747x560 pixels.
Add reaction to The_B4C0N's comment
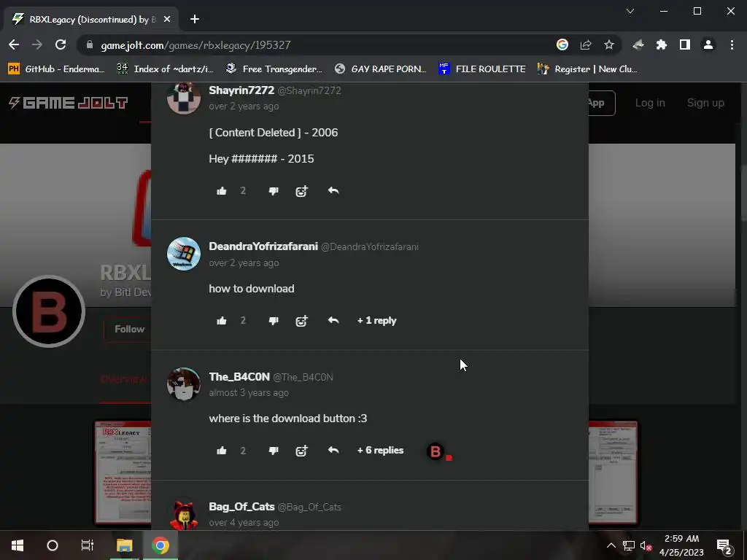coord(301,451)
